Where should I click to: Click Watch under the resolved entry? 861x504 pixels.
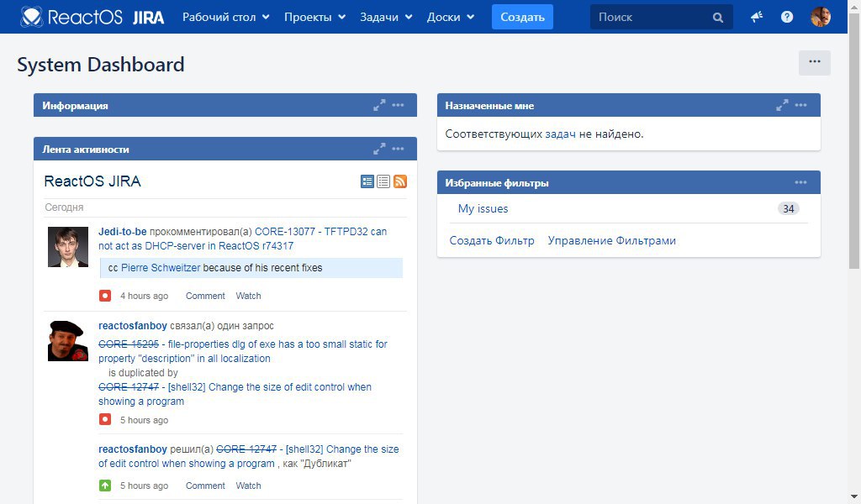[248, 486]
